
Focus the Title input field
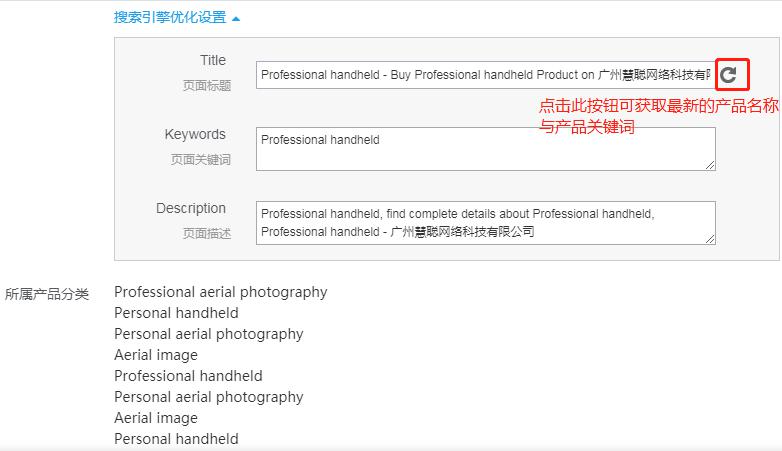[x=485, y=75]
